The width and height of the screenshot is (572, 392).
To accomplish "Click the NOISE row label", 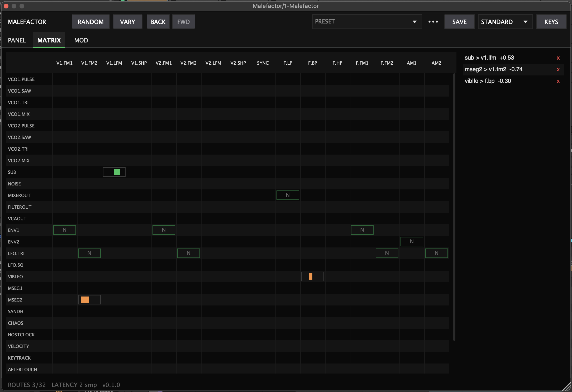I will pyautogui.click(x=15, y=184).
